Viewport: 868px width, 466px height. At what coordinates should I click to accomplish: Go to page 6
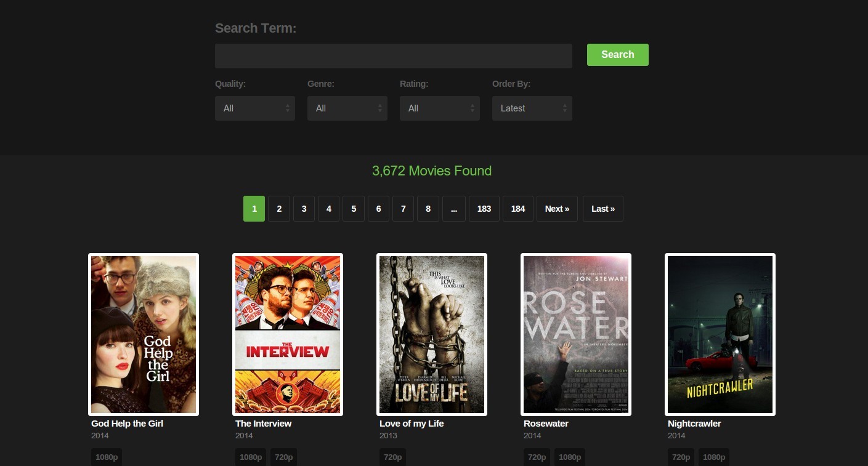click(378, 209)
